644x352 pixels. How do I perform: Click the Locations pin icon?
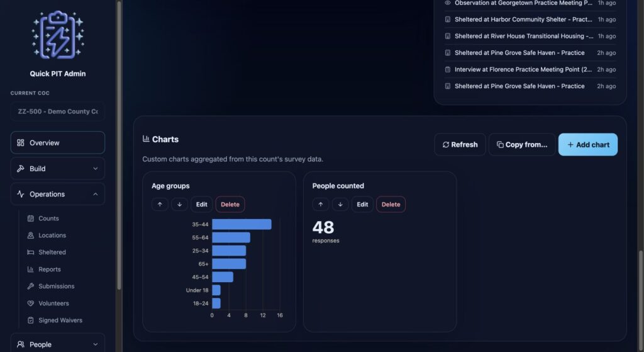[30, 236]
